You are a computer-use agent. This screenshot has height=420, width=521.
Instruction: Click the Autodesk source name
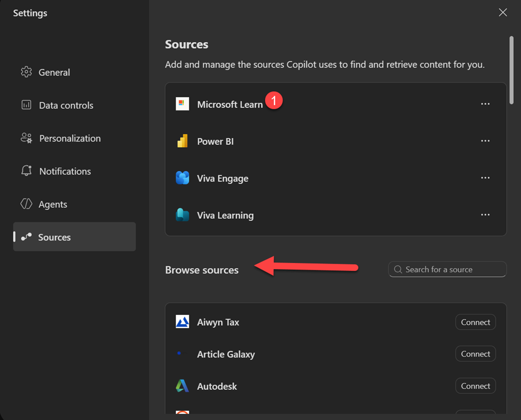tap(217, 386)
